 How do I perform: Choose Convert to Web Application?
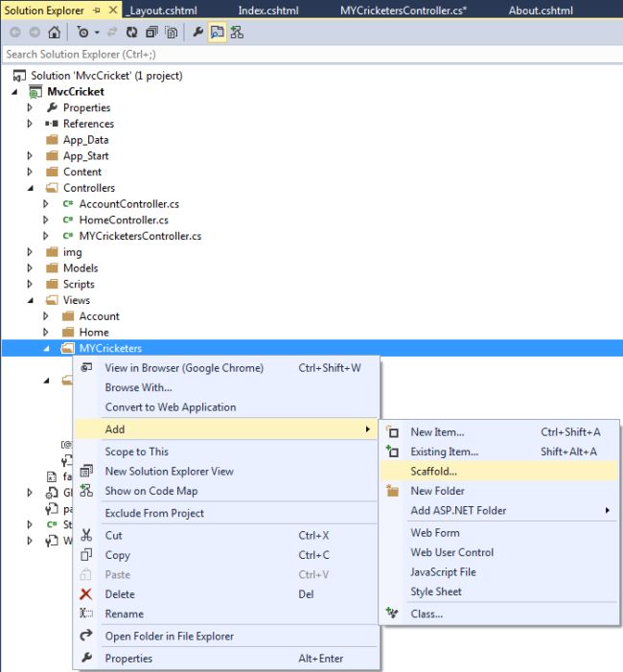tap(226, 407)
